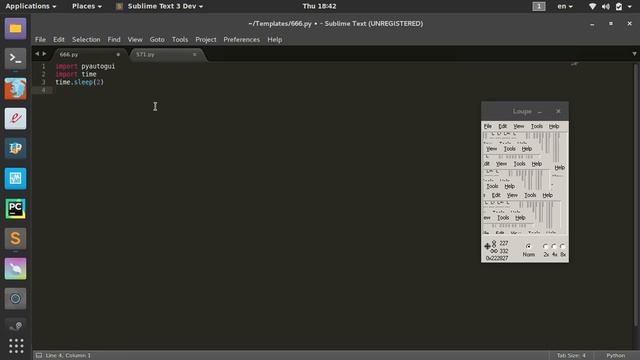
Task: Open the Loupe Help menu
Action: pyautogui.click(x=554, y=126)
